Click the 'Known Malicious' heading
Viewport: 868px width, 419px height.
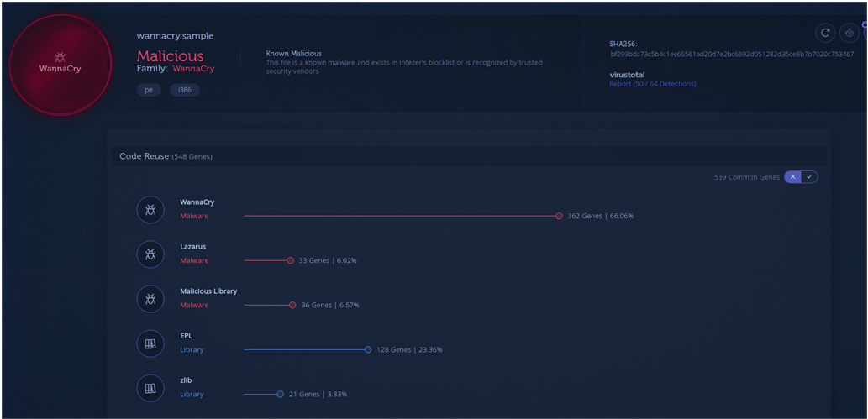click(293, 54)
